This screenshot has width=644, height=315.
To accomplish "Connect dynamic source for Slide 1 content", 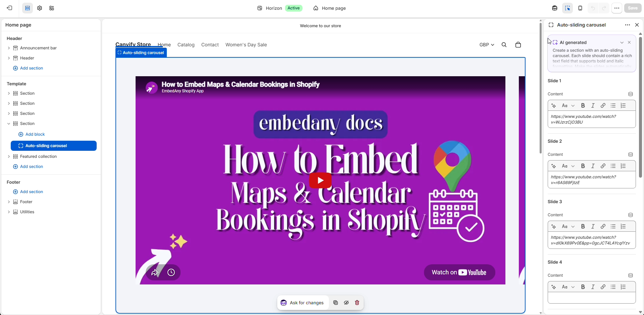I will (631, 94).
